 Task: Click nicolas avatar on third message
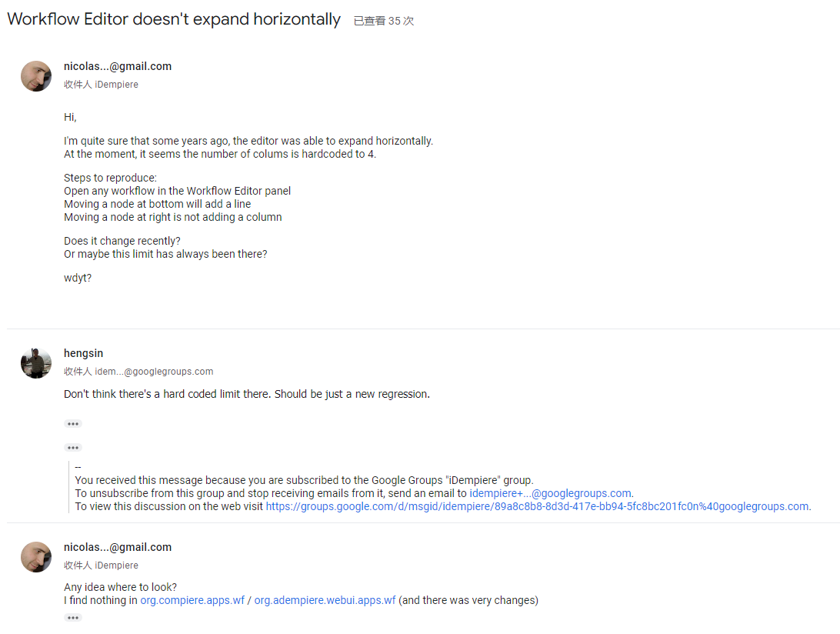(x=36, y=557)
